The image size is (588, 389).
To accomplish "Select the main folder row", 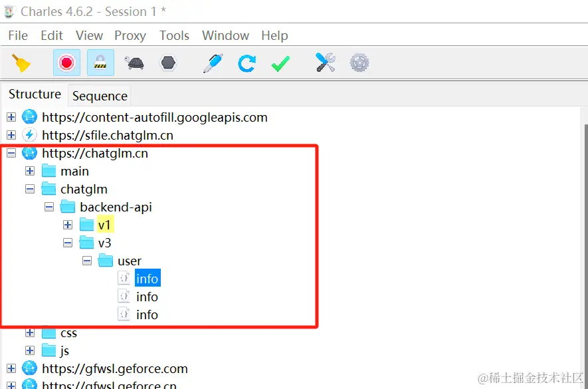I will tap(74, 171).
